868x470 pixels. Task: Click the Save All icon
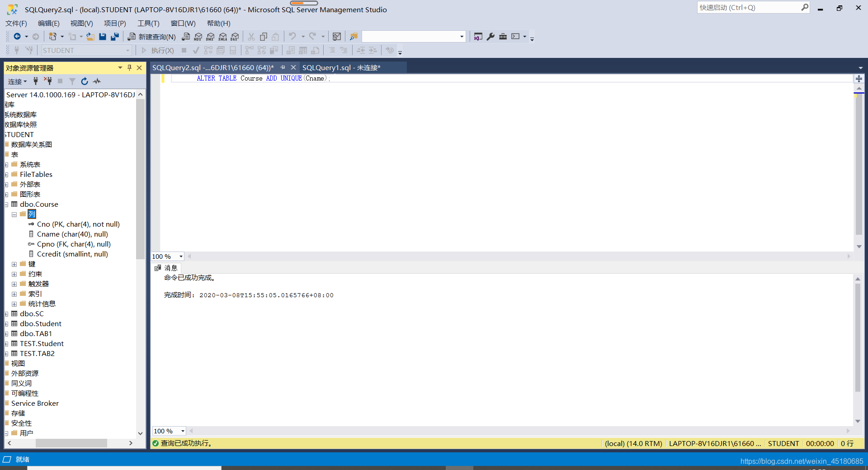coord(115,37)
